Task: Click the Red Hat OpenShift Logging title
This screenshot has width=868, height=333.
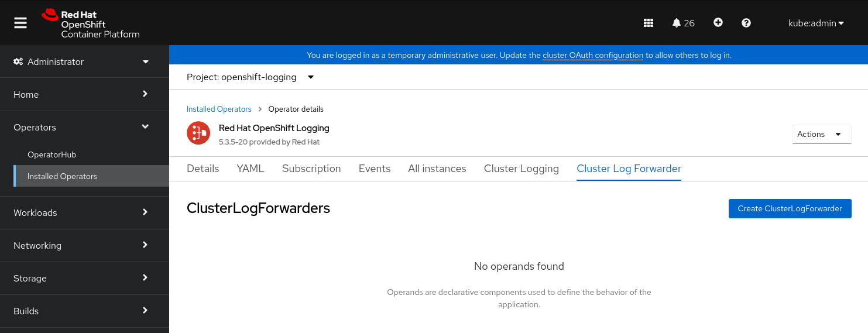Action: click(274, 128)
